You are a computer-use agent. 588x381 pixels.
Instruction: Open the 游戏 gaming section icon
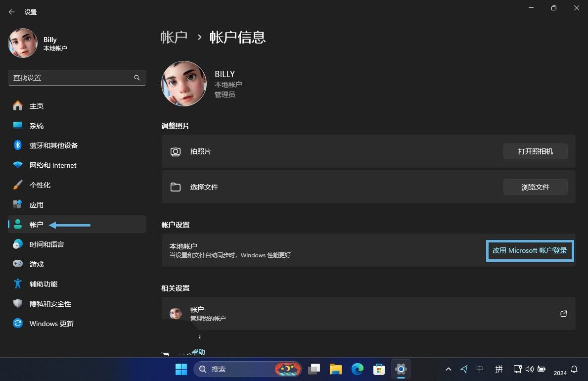[x=18, y=264]
